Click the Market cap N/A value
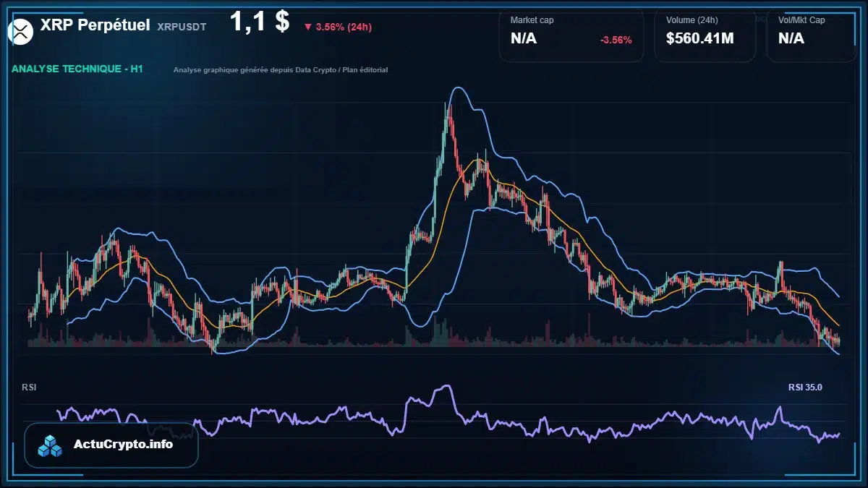 (524, 39)
